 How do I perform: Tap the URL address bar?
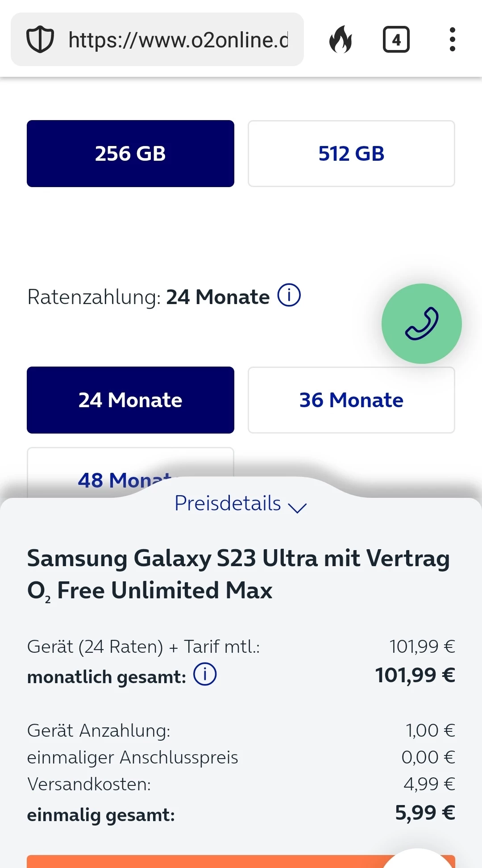point(179,40)
